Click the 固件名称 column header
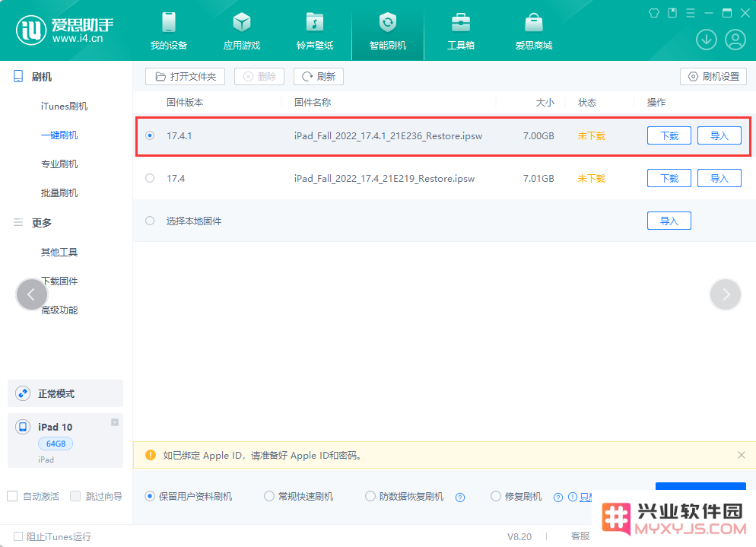The width and height of the screenshot is (756, 547). point(313,102)
